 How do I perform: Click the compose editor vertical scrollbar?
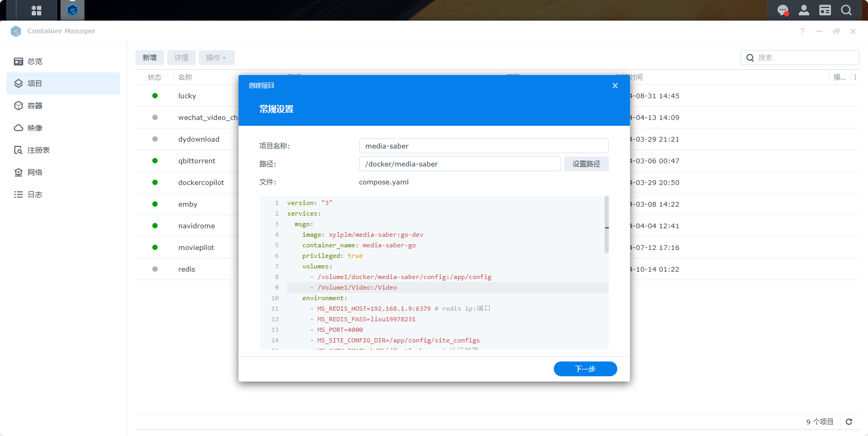click(x=607, y=225)
